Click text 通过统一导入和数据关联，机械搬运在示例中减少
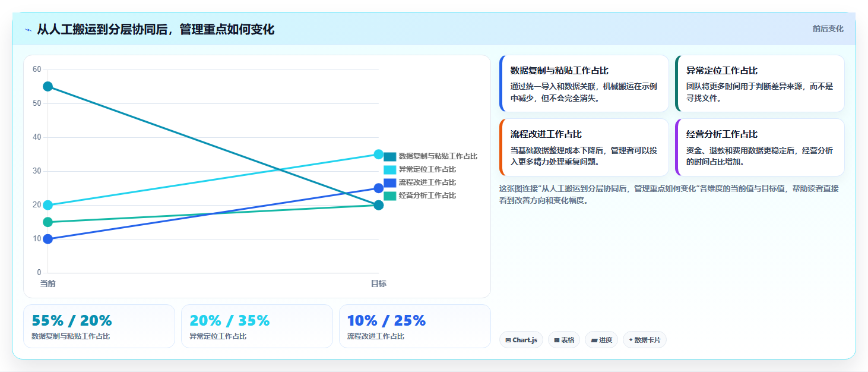The width and height of the screenshot is (868, 372). pyautogui.click(x=584, y=92)
